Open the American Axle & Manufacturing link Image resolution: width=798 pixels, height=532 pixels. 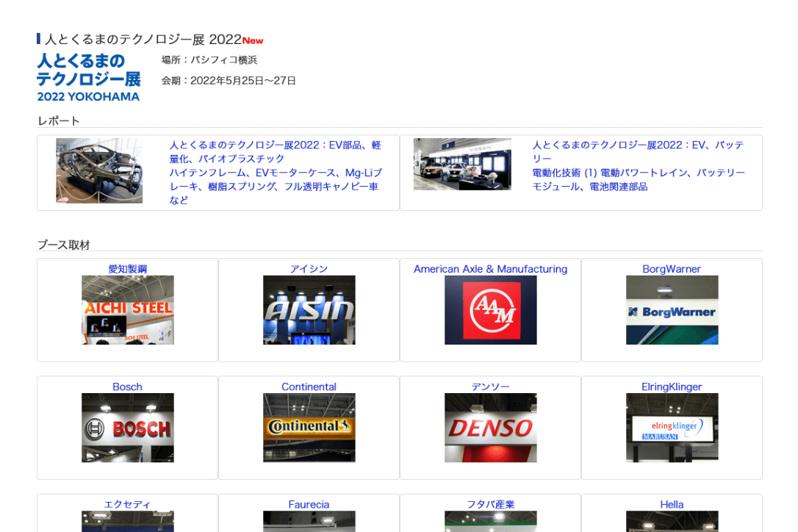coord(490,269)
